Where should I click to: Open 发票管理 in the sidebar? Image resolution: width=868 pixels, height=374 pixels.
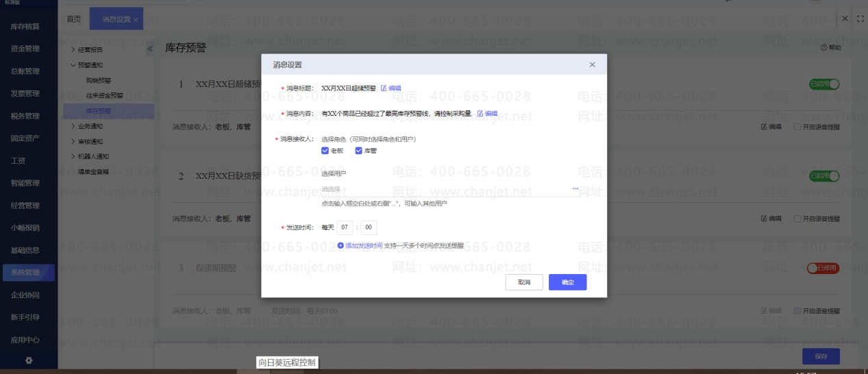tap(25, 94)
